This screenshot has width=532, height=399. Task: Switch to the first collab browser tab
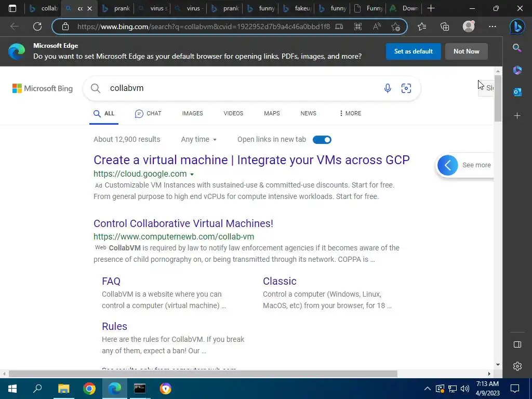pyautogui.click(x=43, y=8)
